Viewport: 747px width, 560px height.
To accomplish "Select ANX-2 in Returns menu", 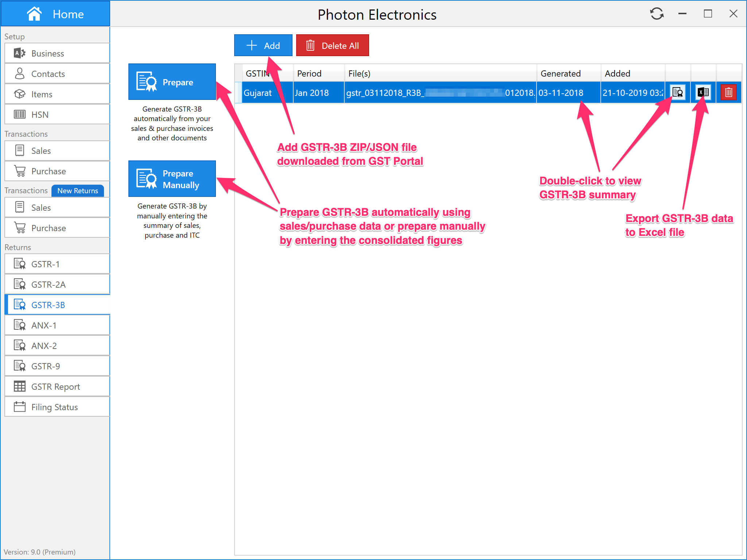I will point(57,346).
